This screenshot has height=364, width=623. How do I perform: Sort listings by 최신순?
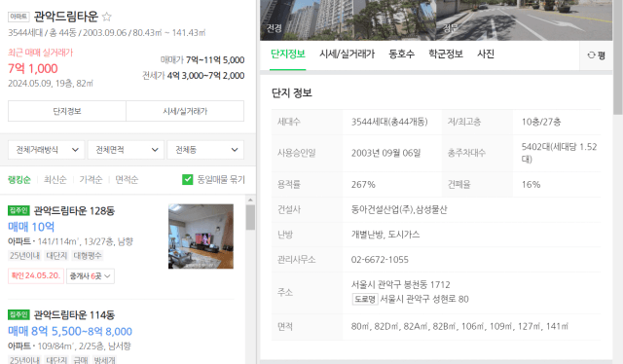click(x=55, y=180)
